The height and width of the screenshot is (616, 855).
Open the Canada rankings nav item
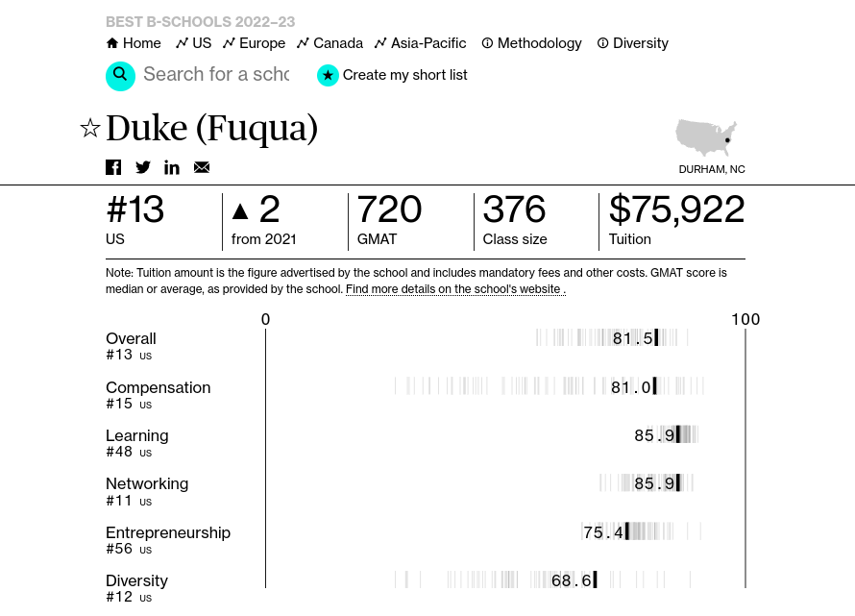tap(330, 43)
